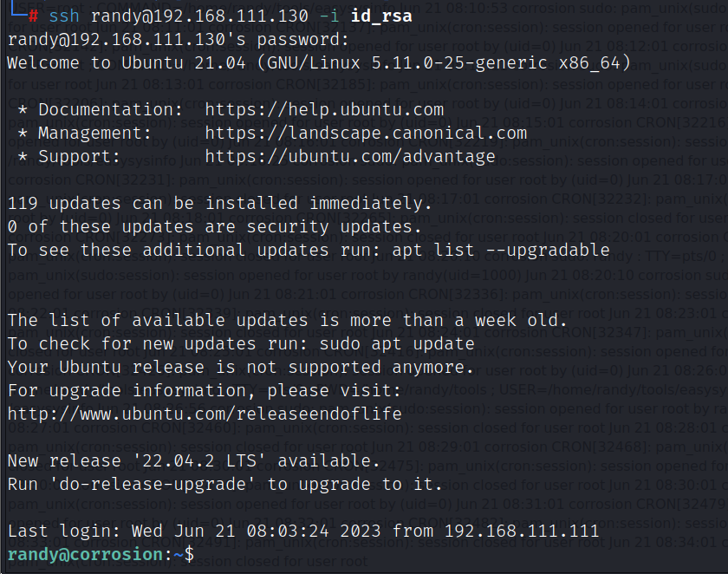This screenshot has height=574, width=728.
Task: Click the 'sudo apt update' command text
Action: point(397,344)
